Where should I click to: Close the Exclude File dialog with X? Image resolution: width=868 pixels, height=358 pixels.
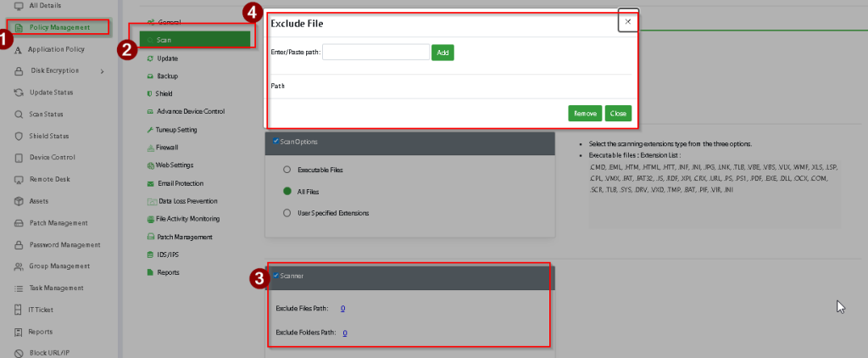[x=627, y=22]
